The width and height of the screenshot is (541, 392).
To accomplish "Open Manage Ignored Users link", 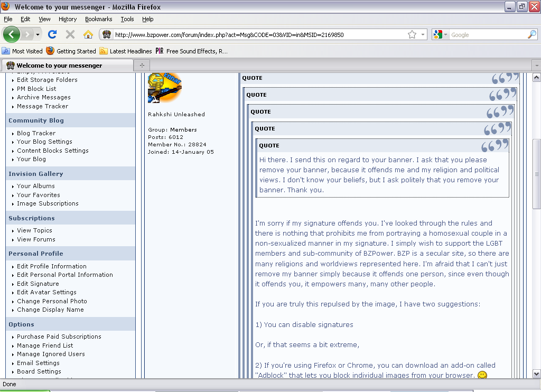I will click(x=51, y=354).
